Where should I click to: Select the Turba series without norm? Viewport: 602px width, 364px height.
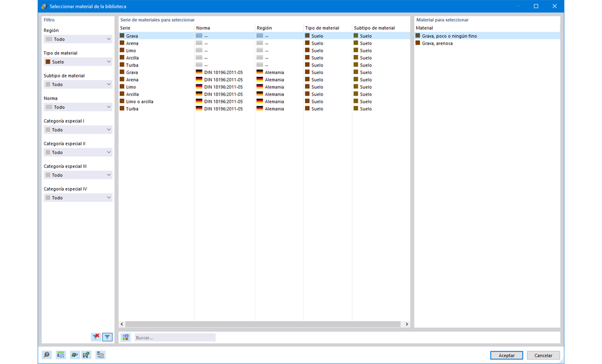(264, 65)
